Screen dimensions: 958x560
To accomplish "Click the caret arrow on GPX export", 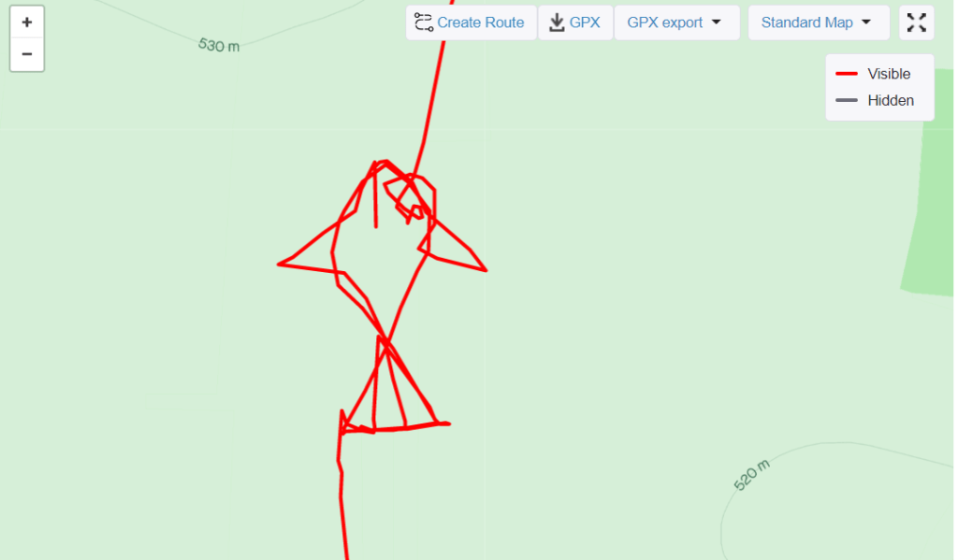I will coord(717,22).
